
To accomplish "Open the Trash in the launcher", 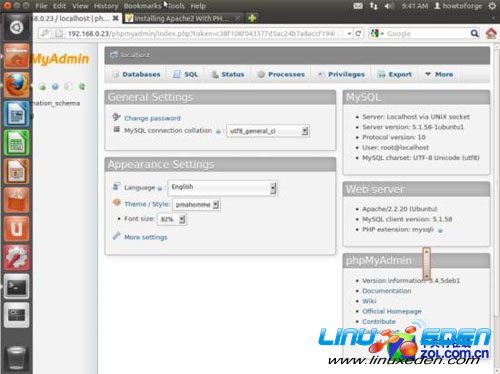I will pyautogui.click(x=16, y=357).
